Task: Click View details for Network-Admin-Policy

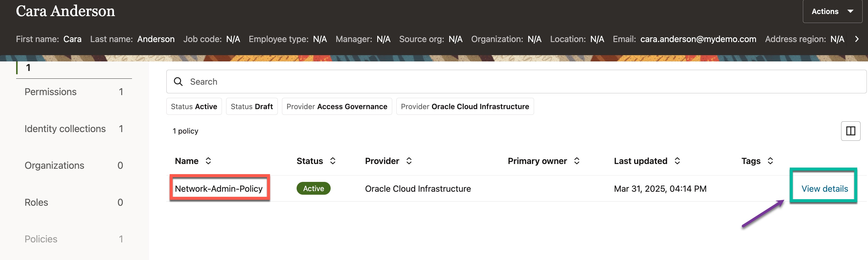Action: [x=824, y=189]
